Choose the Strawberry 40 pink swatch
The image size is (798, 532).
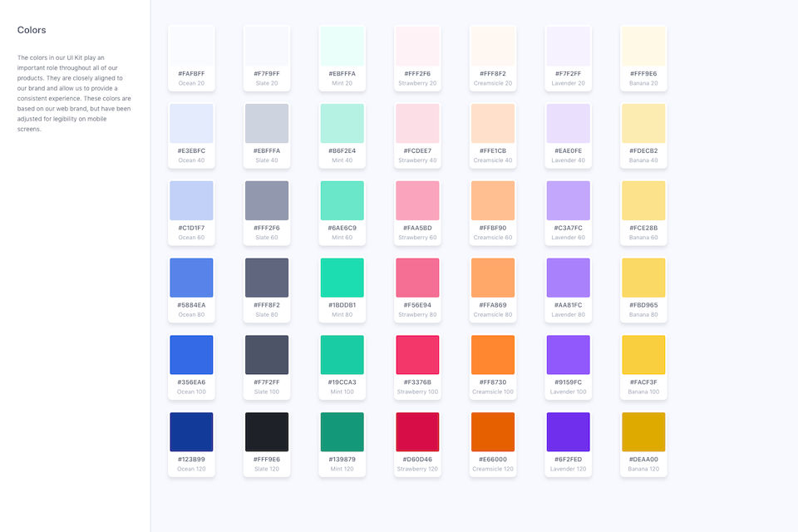coord(417,124)
